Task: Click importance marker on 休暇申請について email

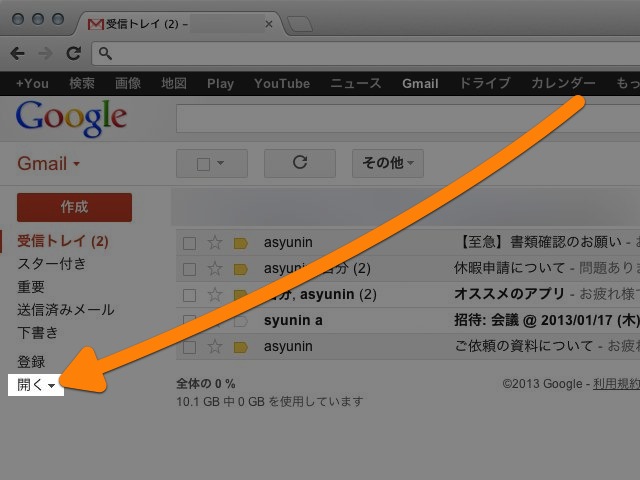Action: [x=240, y=269]
